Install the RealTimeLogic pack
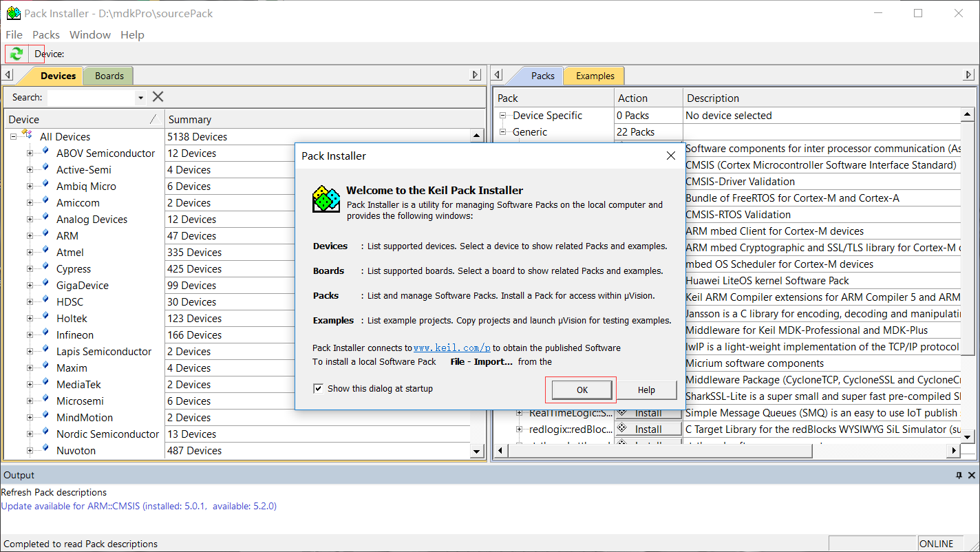This screenshot has width=980, height=552. coord(648,412)
